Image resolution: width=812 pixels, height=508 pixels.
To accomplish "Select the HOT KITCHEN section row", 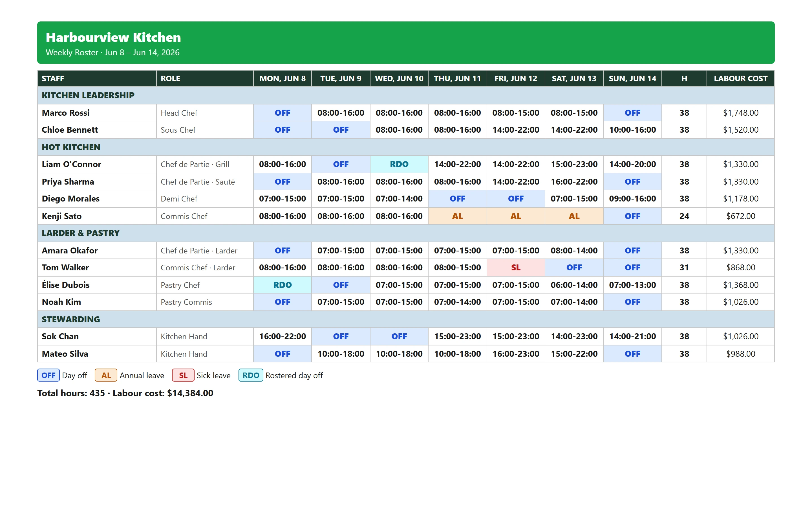I will point(406,147).
